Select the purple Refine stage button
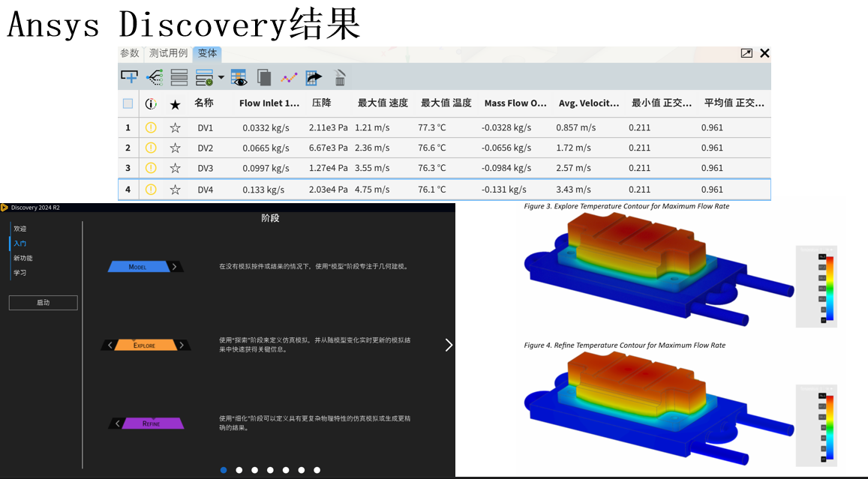The height and width of the screenshot is (479, 868). (152, 424)
